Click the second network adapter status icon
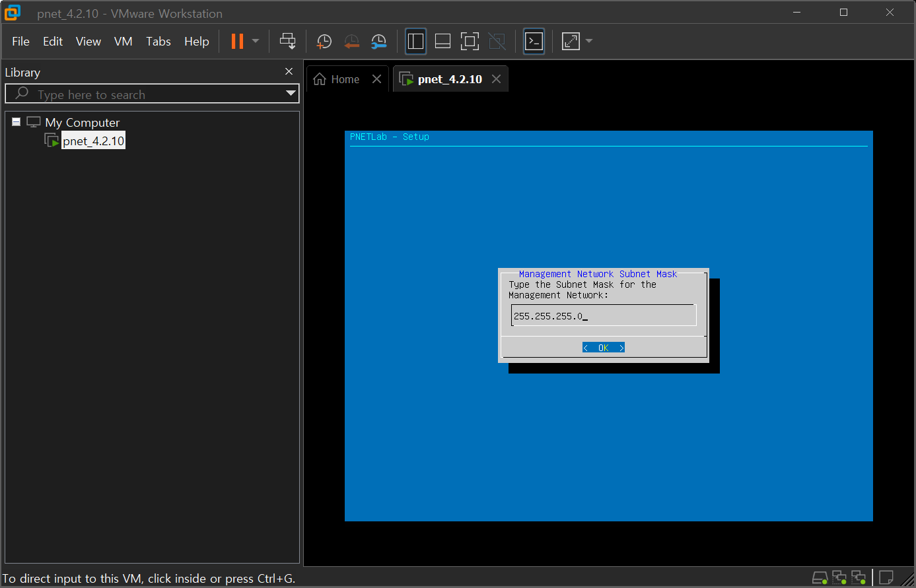 (859, 578)
